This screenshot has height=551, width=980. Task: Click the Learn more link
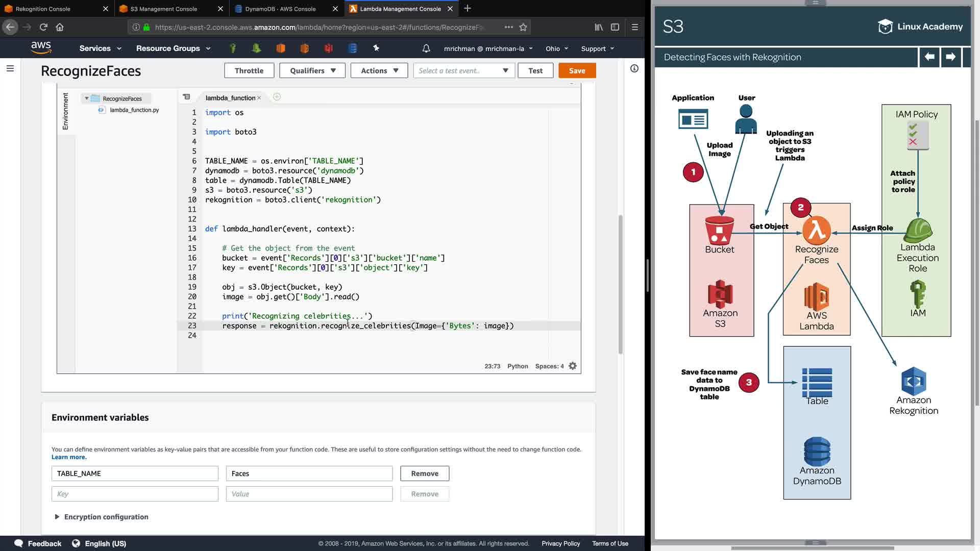click(x=68, y=457)
